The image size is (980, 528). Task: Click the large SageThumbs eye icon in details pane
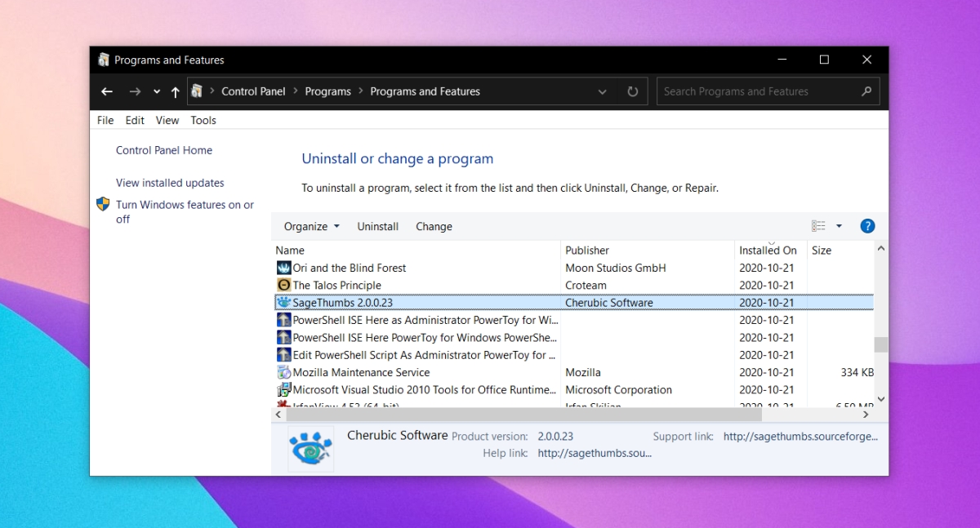tap(310, 449)
